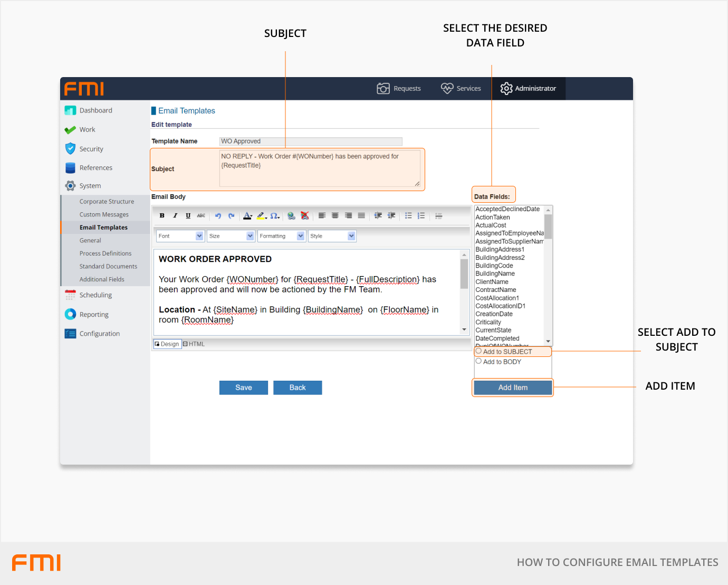Click the italic formatting icon

[x=175, y=215]
